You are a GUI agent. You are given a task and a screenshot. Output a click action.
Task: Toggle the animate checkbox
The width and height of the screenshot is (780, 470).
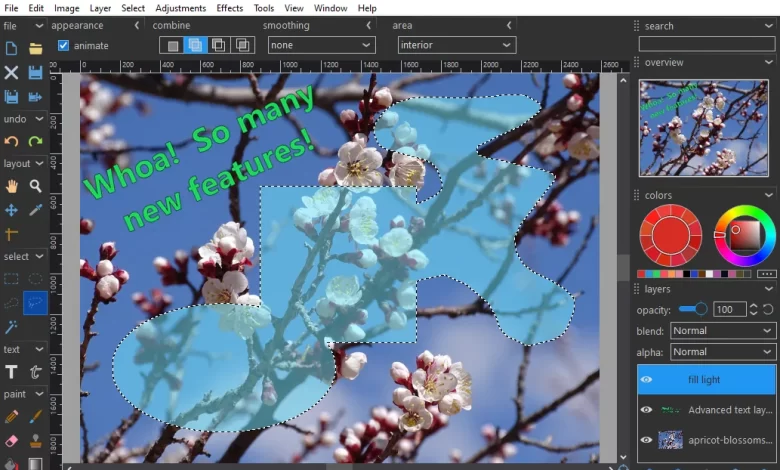coord(63,45)
